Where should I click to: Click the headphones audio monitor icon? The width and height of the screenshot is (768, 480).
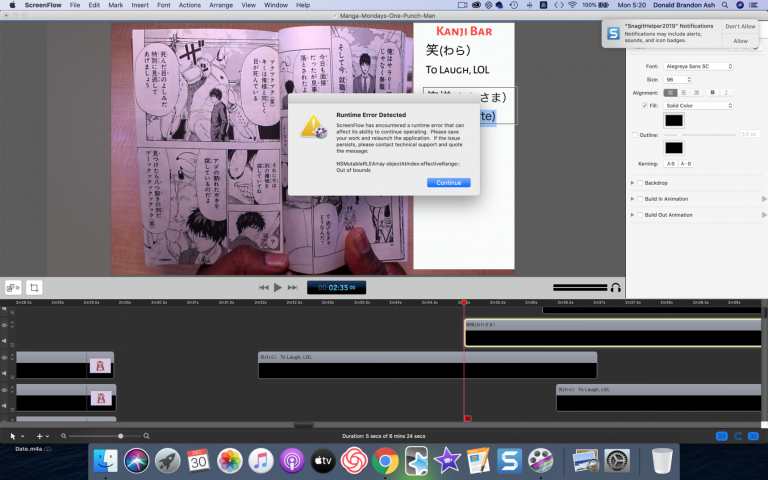(x=616, y=288)
